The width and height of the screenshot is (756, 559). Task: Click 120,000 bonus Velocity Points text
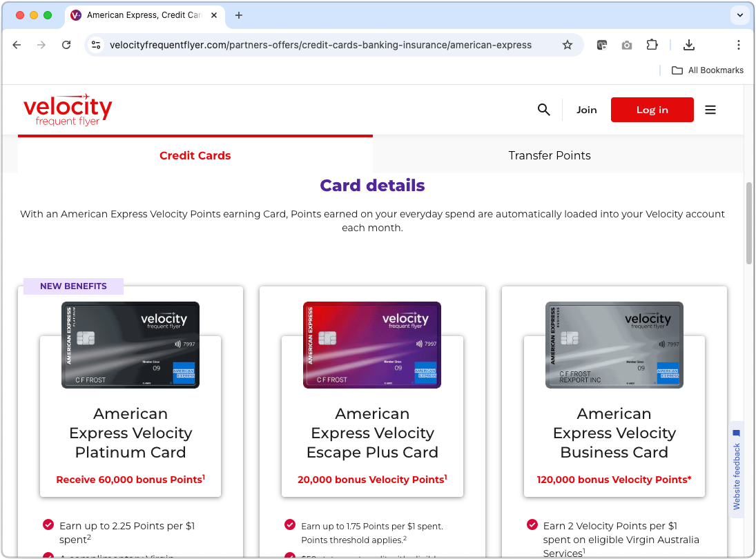tap(614, 480)
